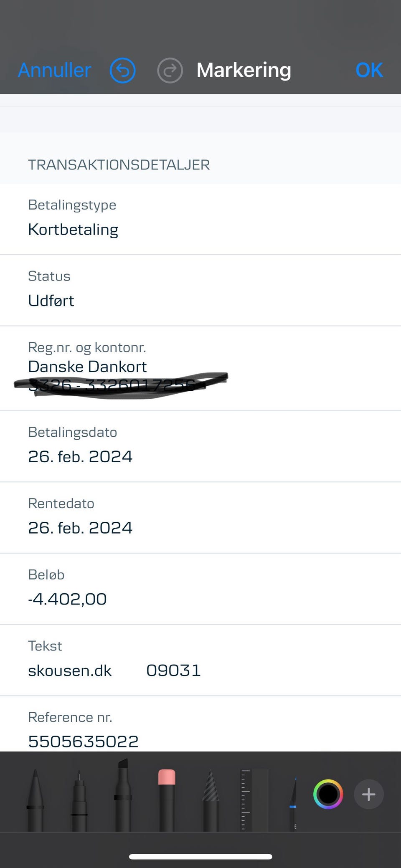The height and width of the screenshot is (868, 401).
Task: Tap the scribbled-out account number
Action: click(x=113, y=385)
